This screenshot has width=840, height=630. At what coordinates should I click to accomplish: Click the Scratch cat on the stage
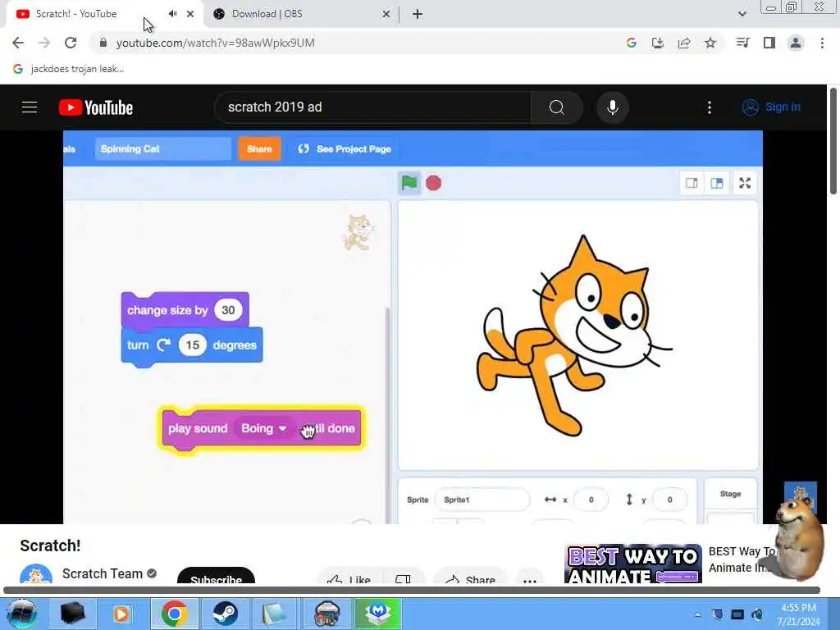coord(573,336)
